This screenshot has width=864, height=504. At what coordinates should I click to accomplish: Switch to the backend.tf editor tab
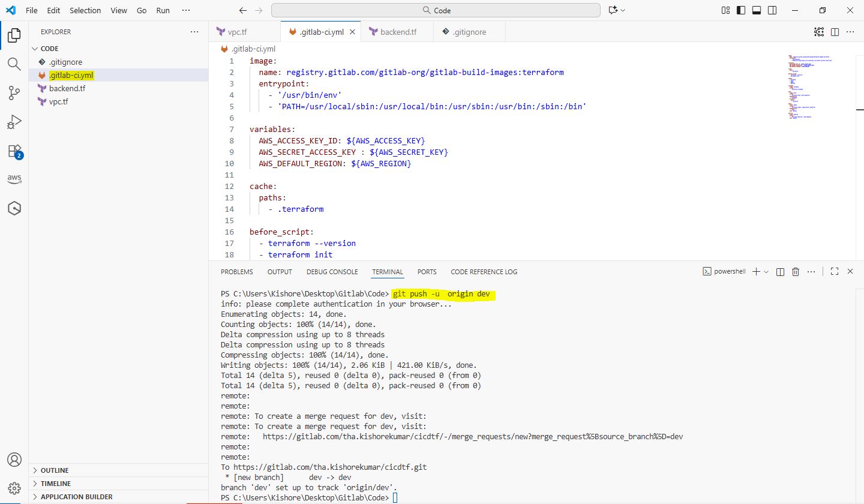pos(397,32)
